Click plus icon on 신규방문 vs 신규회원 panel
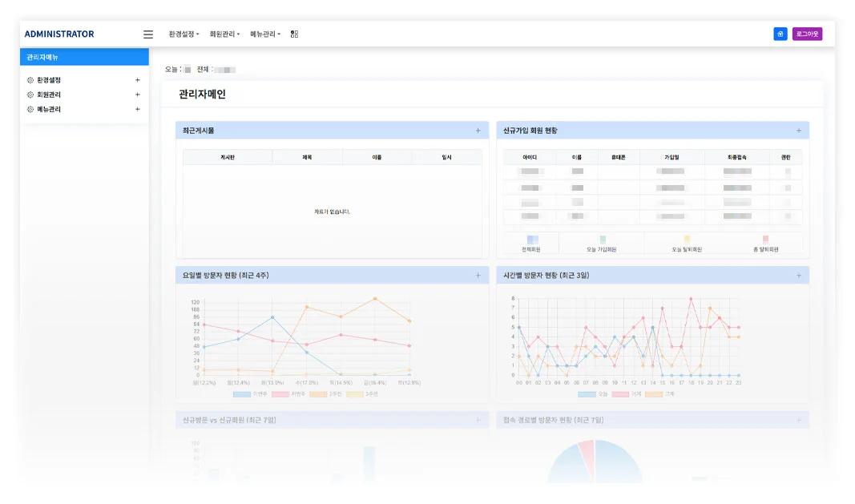Screen dimensions: 855x504 (x=478, y=420)
